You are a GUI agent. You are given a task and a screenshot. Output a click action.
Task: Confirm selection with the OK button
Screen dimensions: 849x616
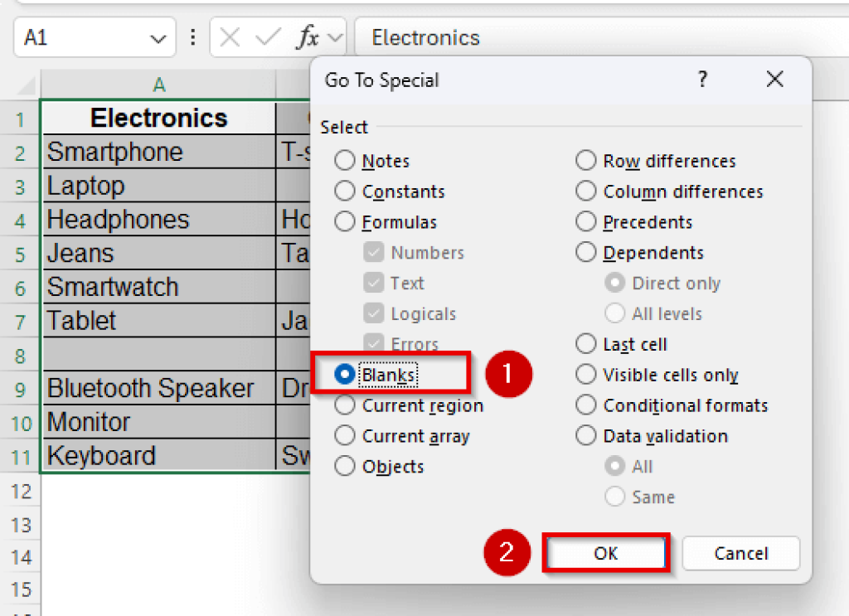(606, 553)
